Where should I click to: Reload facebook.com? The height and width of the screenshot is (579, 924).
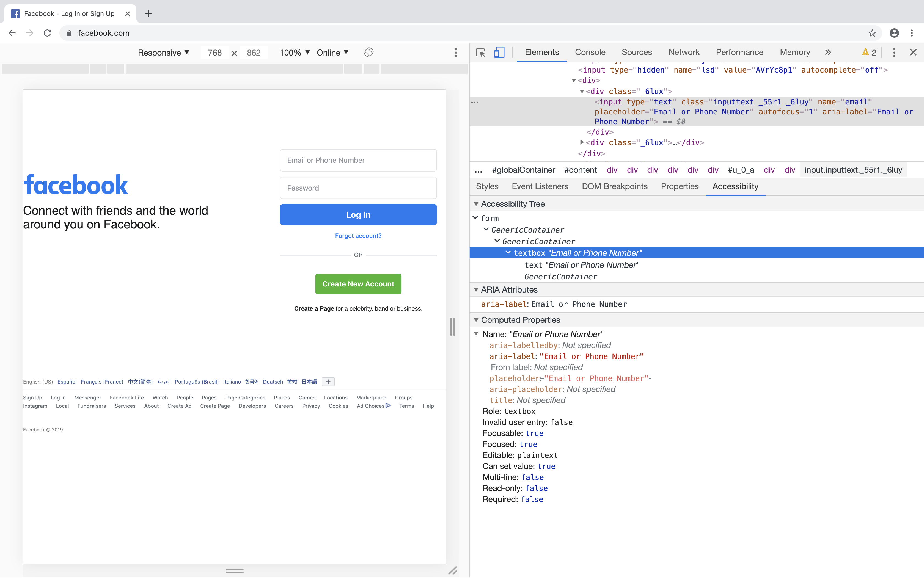click(47, 33)
